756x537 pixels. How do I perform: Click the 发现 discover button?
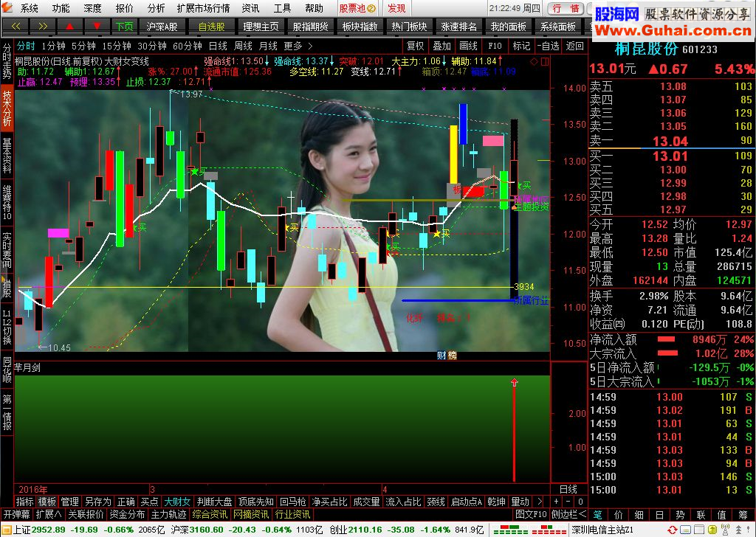pos(396,8)
